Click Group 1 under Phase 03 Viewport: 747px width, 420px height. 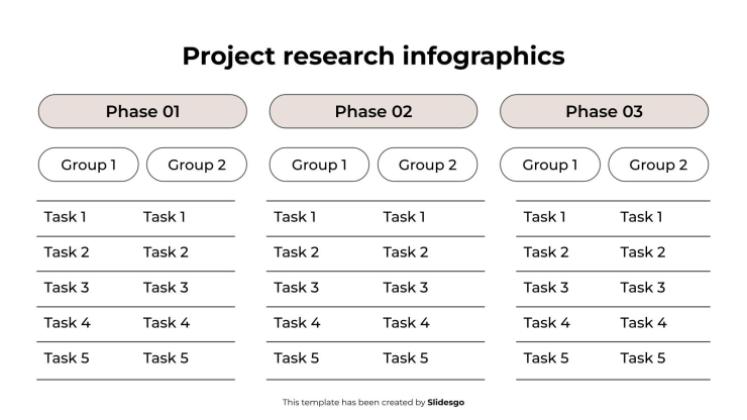550,165
